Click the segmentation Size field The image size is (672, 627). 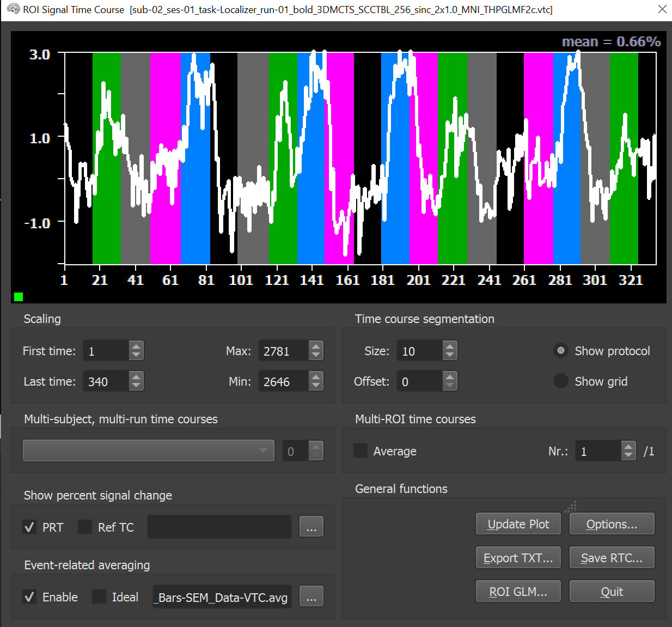coord(419,351)
